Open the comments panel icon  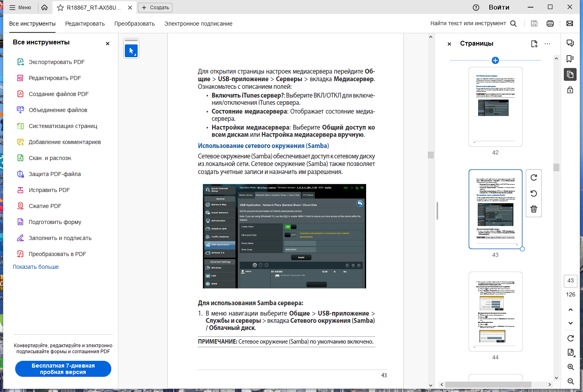pos(570,43)
